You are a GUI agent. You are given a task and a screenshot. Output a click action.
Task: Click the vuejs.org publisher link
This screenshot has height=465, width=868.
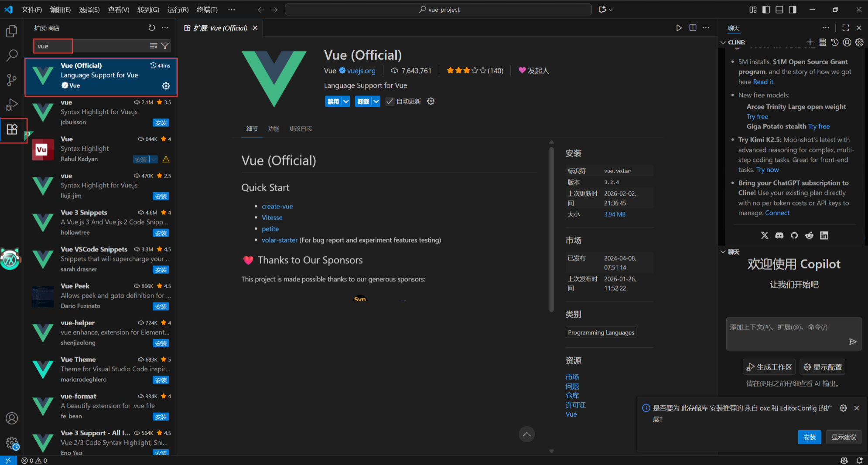click(x=361, y=71)
